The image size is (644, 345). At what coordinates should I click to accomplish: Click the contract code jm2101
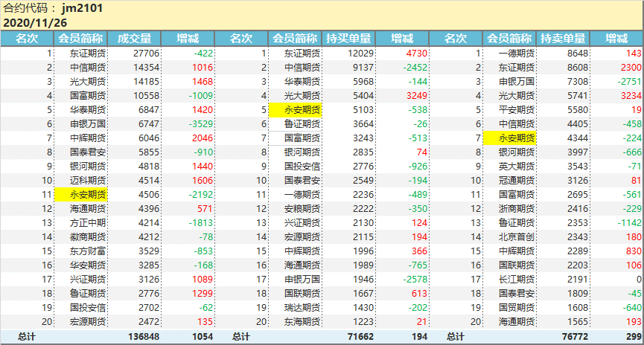pos(82,7)
